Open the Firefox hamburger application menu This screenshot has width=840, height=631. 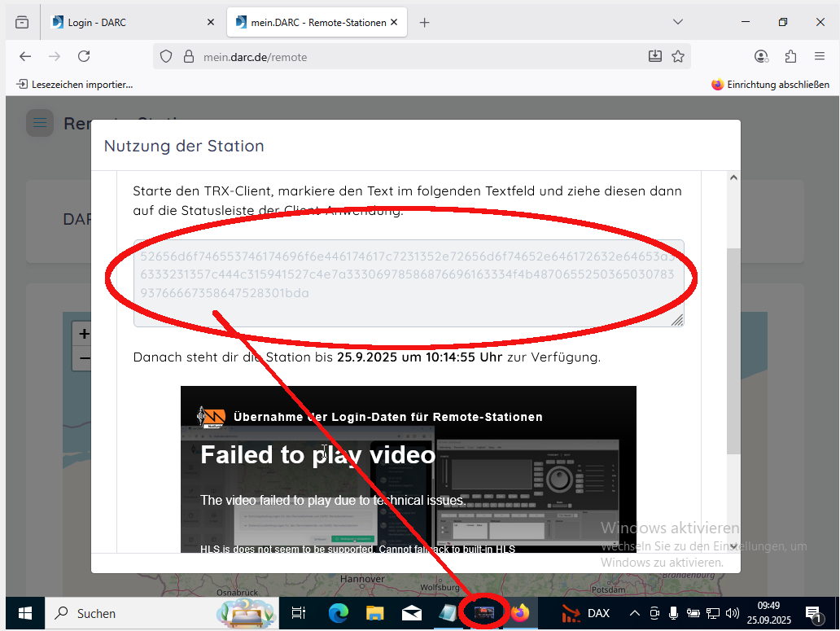click(x=820, y=56)
